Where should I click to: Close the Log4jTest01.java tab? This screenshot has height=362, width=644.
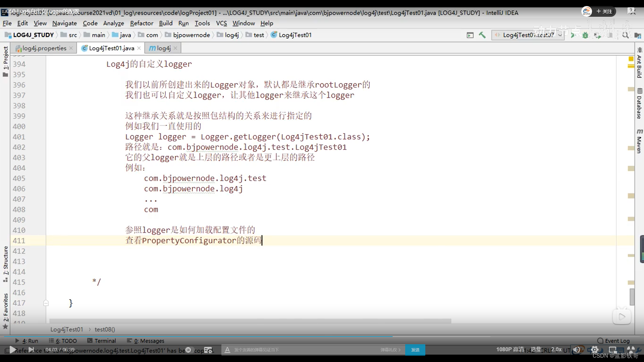coord(139,48)
